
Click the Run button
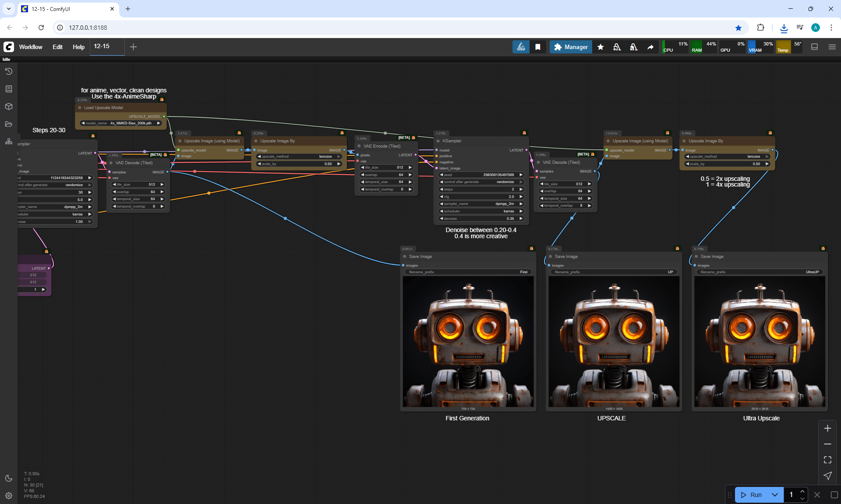pos(752,495)
